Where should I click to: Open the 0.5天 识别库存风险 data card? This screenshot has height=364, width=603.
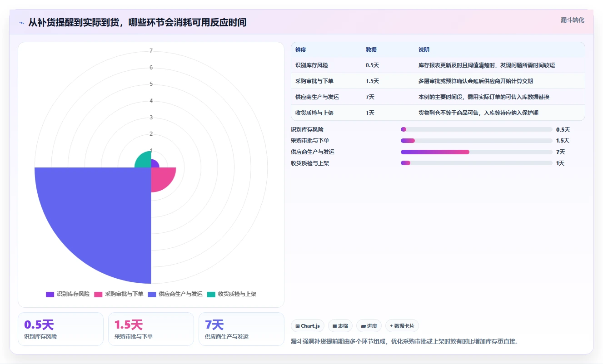[x=61, y=329]
